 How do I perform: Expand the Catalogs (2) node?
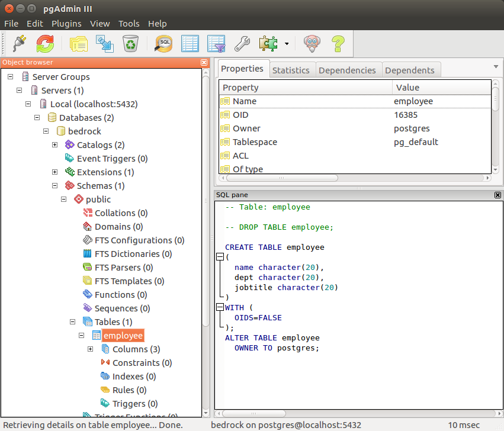coord(55,145)
